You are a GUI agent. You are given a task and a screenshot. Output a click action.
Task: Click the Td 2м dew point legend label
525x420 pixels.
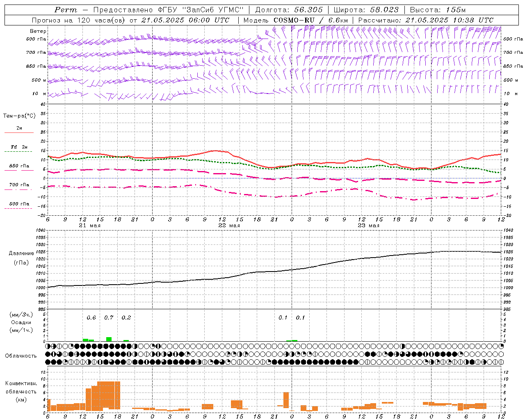(x=19, y=147)
